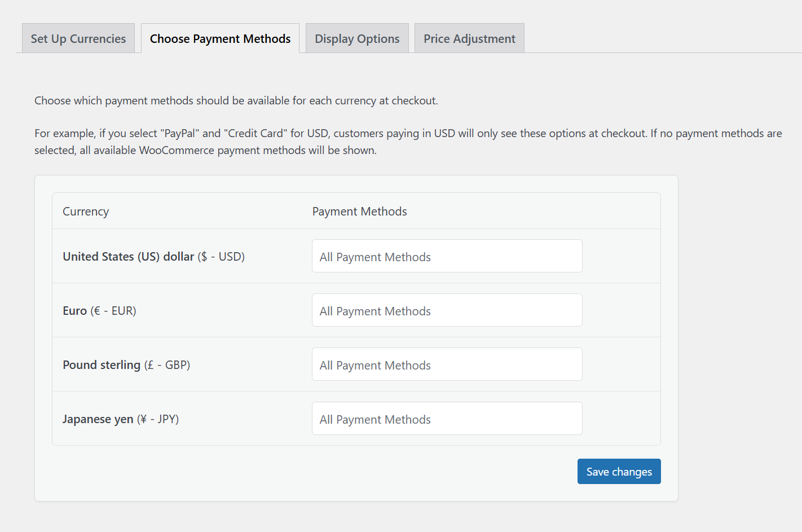Switch to the Set Up Currencies tab
Viewport: 802px width, 532px height.
click(78, 38)
